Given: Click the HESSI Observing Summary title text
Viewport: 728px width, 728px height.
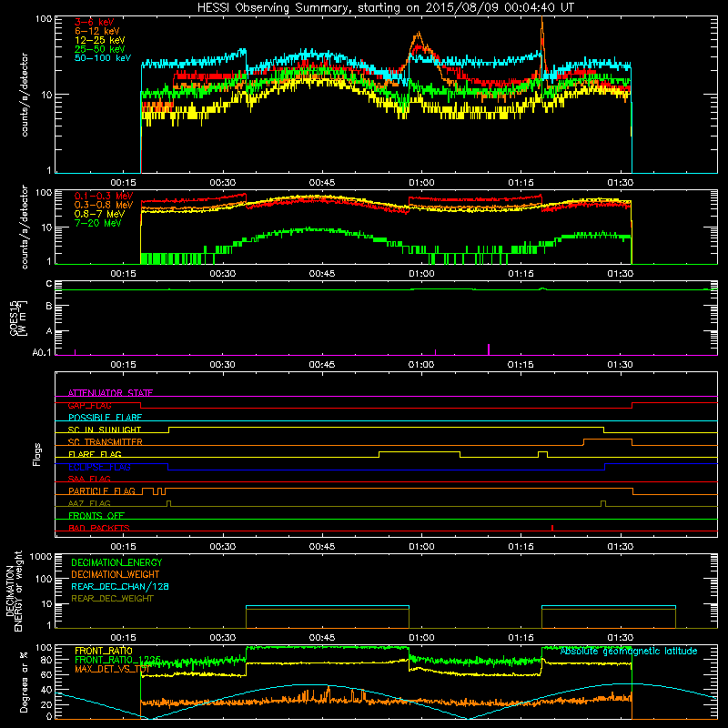Looking at the screenshot, I should [385, 8].
